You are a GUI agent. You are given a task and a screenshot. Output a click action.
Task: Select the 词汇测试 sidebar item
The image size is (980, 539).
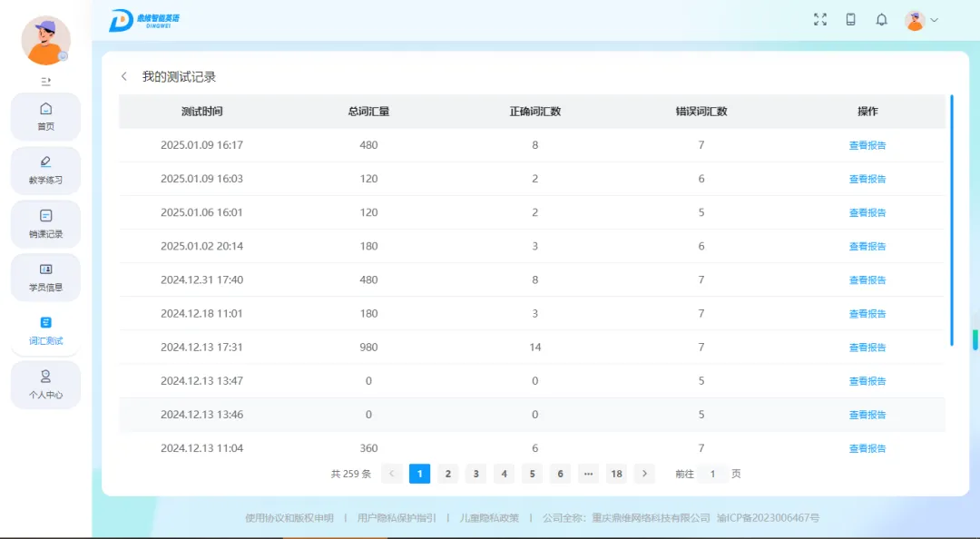pos(45,330)
